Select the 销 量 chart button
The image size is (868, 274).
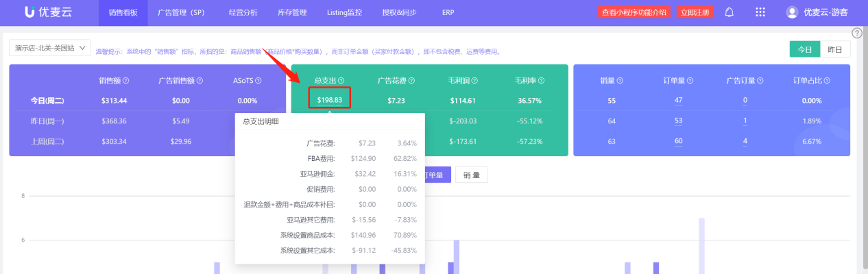471,175
